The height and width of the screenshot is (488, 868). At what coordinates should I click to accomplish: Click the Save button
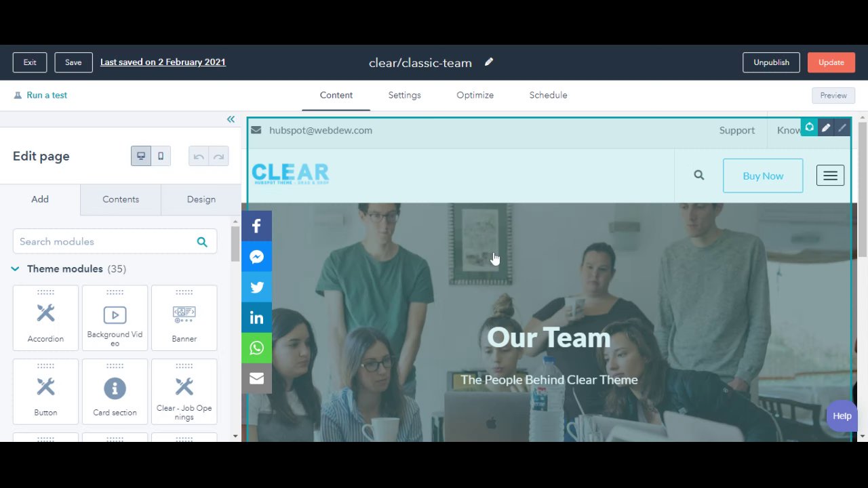tap(73, 62)
